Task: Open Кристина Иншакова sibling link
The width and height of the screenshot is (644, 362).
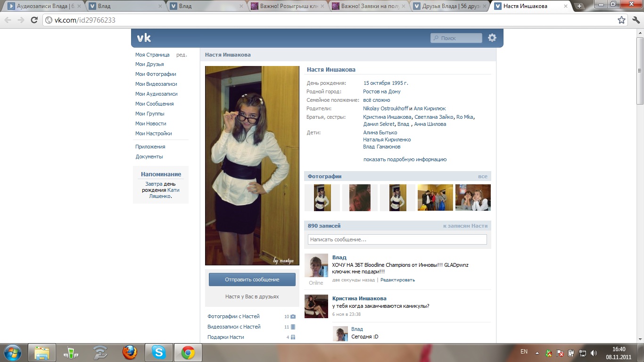Action: pos(387,117)
